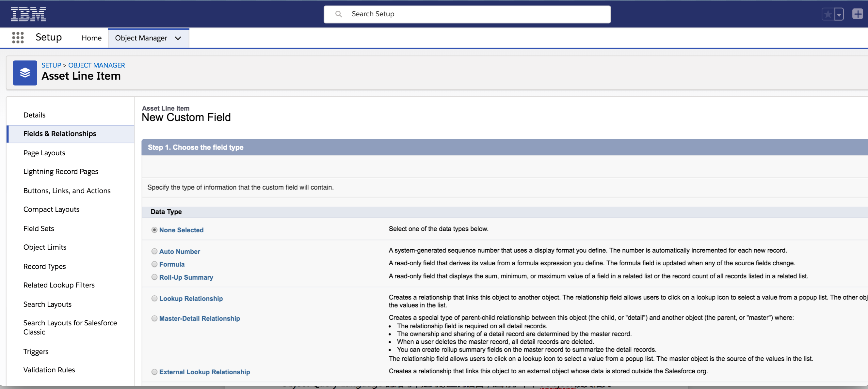
Task: Open the favorites list dropdown arrow
Action: 839,14
